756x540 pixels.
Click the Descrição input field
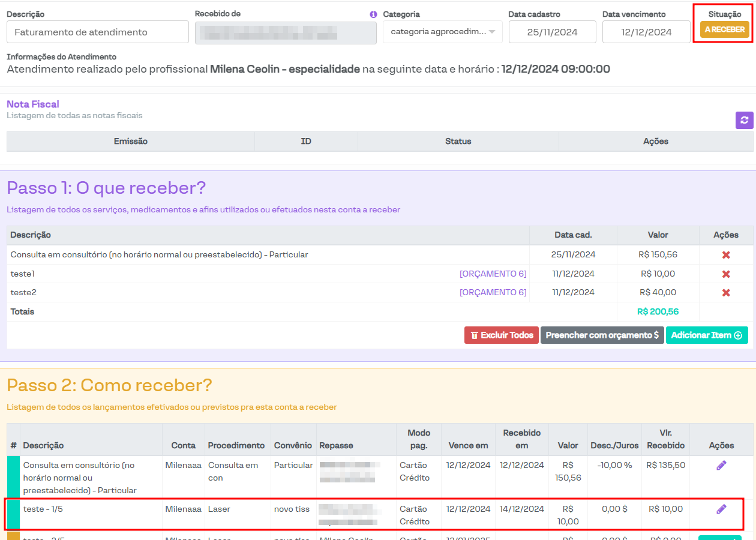[98, 32]
